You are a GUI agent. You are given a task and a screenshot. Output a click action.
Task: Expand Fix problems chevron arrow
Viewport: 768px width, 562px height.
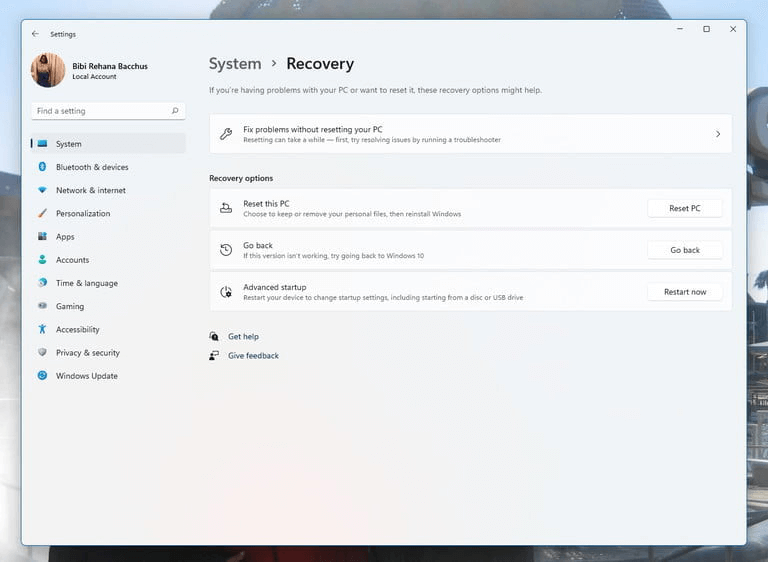tap(718, 134)
